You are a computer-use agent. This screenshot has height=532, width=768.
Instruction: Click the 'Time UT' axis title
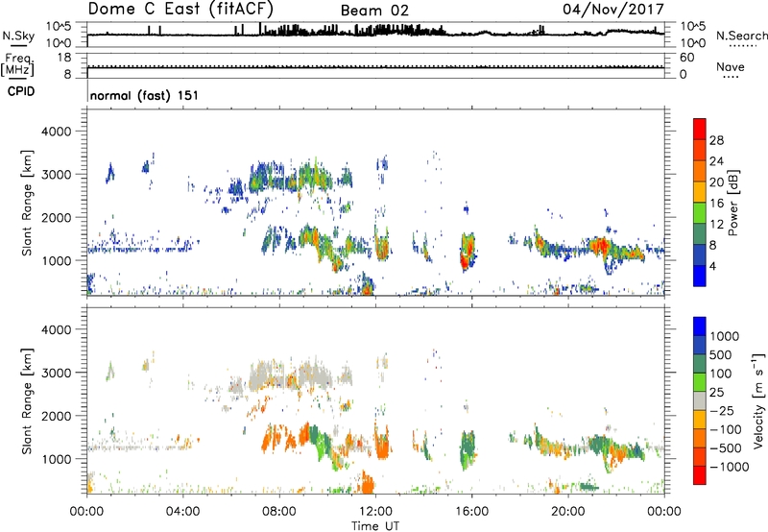point(375,526)
